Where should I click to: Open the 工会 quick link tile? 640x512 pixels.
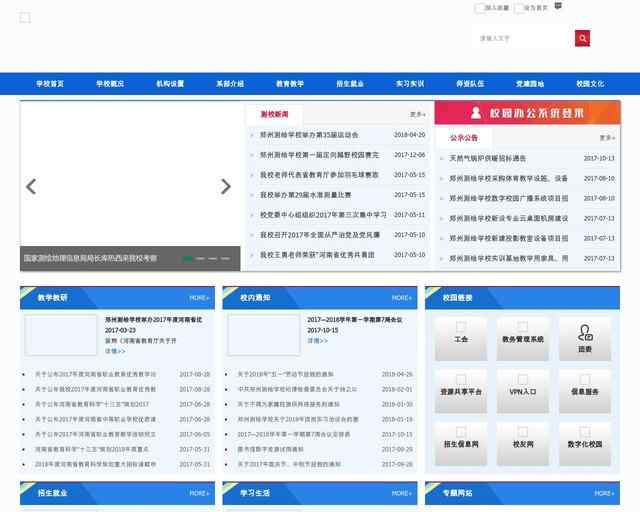(x=461, y=339)
